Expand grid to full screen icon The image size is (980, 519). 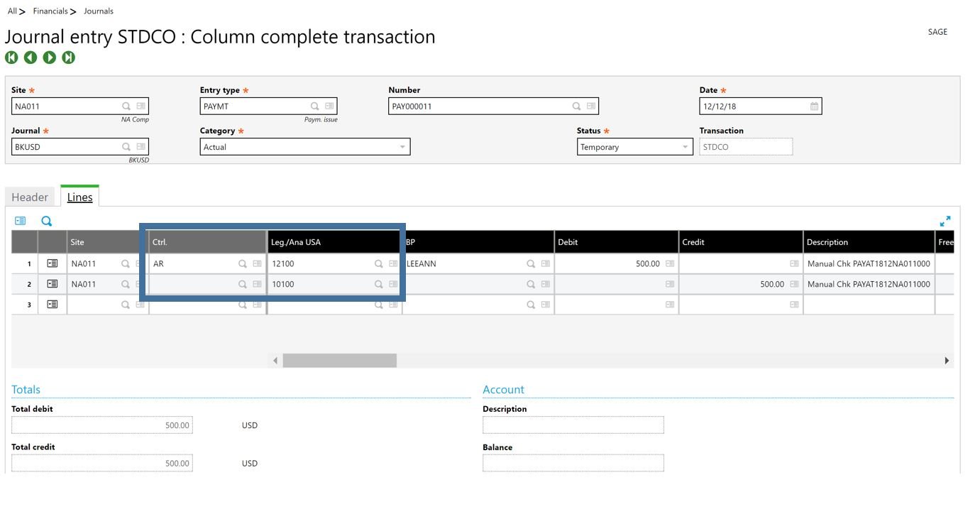[x=945, y=222]
